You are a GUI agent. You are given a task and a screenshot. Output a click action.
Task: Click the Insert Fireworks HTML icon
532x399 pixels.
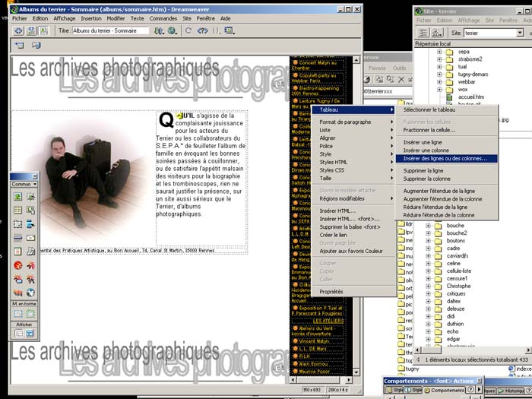point(31,252)
